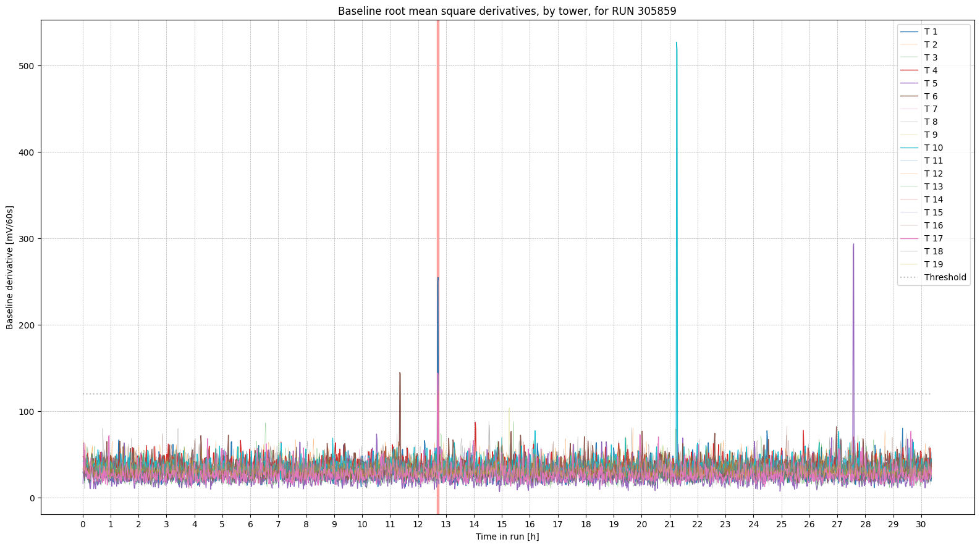The image size is (980, 547).
Task: Click the 0 tick label on x-axis
Action: click(x=83, y=524)
